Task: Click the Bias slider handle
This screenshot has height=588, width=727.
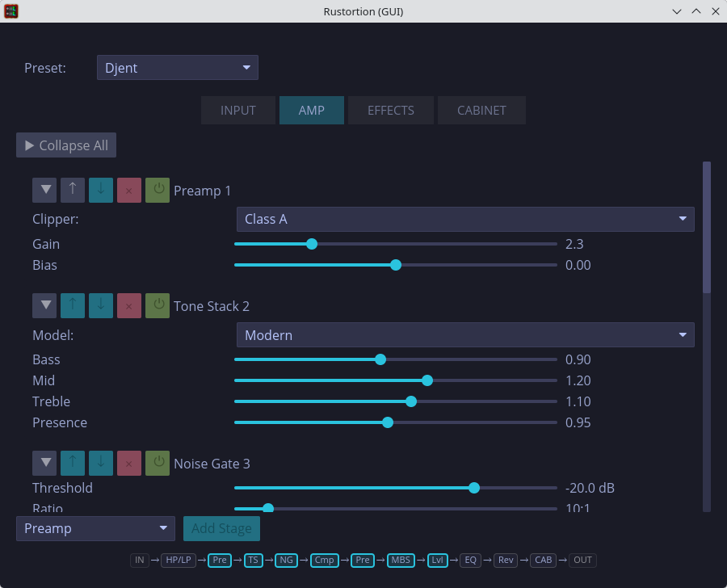Action: tap(396, 265)
